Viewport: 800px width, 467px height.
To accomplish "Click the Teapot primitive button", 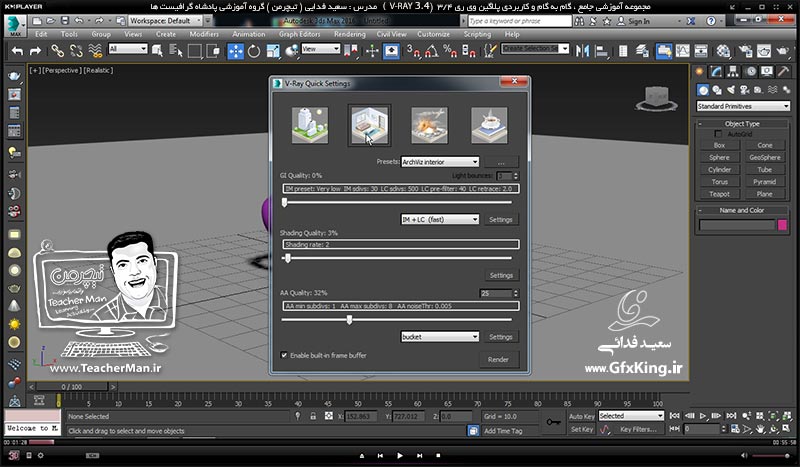I will point(719,194).
